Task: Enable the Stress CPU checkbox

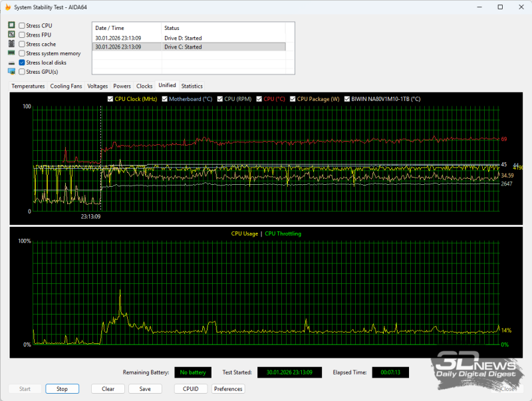Action: coord(23,25)
